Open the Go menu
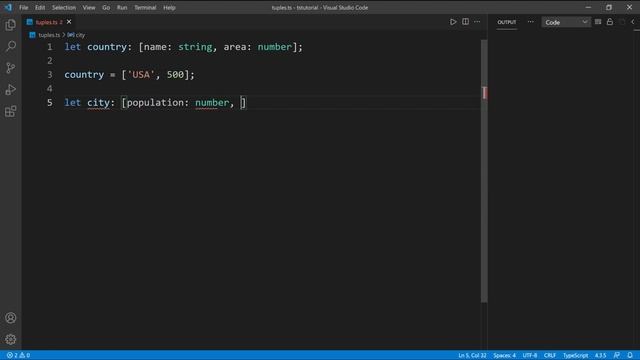Image resolution: width=640 pixels, height=360 pixels. [106, 7]
